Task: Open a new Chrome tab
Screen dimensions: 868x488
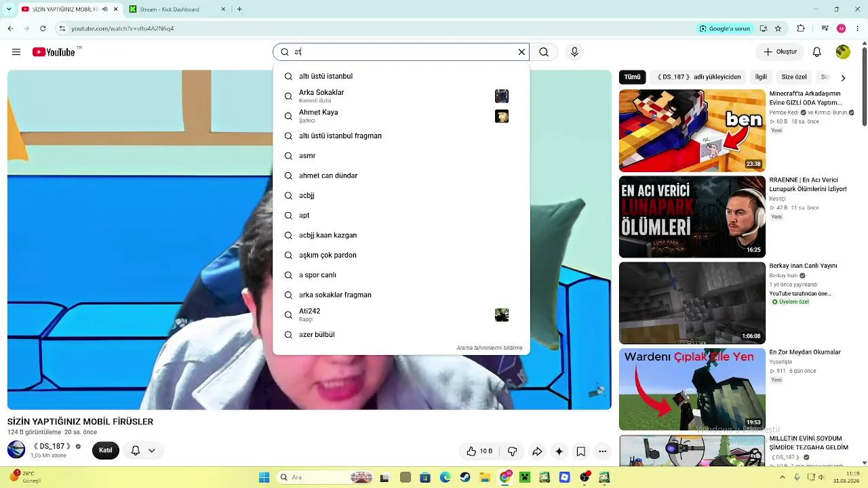Action: [x=239, y=9]
